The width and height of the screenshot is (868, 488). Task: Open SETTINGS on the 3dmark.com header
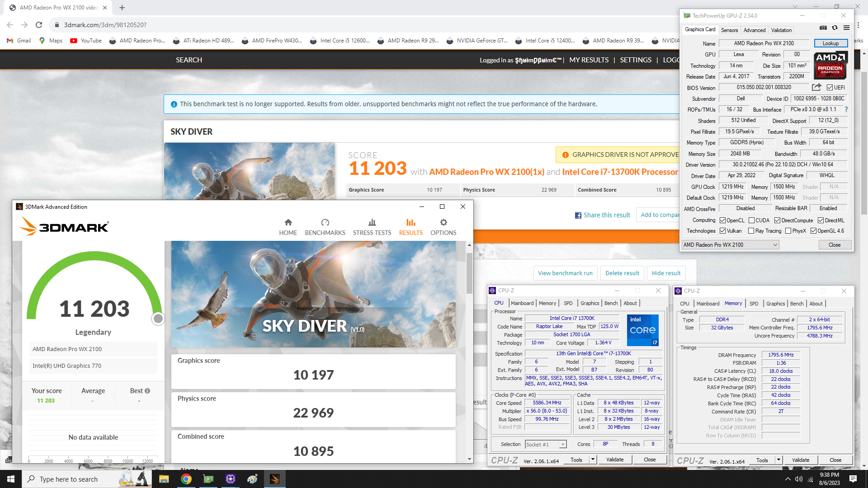635,60
